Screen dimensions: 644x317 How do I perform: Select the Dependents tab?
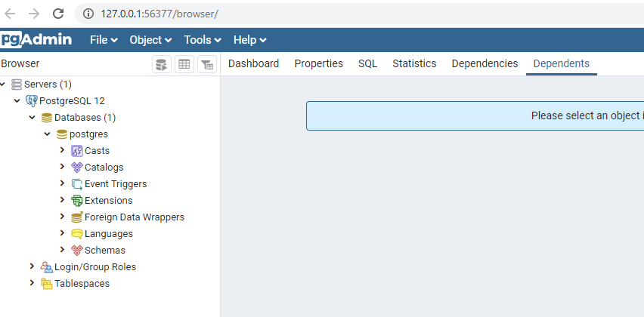(562, 63)
